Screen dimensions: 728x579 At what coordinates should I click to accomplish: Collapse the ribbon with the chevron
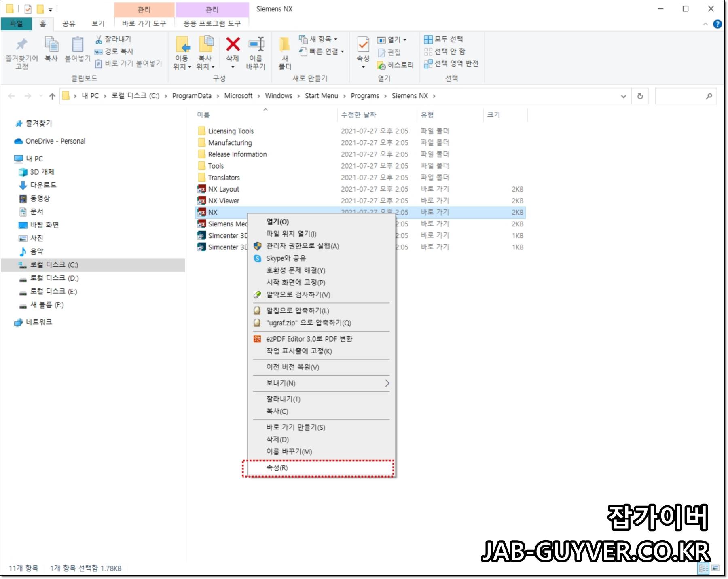tap(705, 24)
